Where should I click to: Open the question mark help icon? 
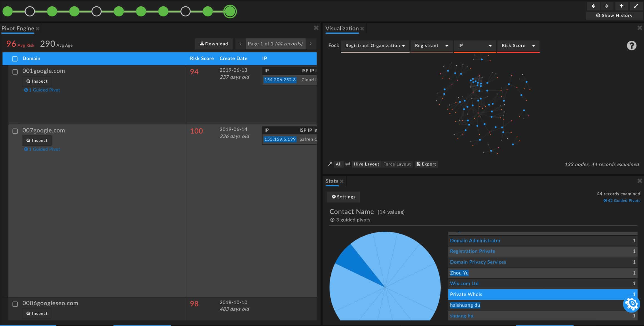[631, 45]
